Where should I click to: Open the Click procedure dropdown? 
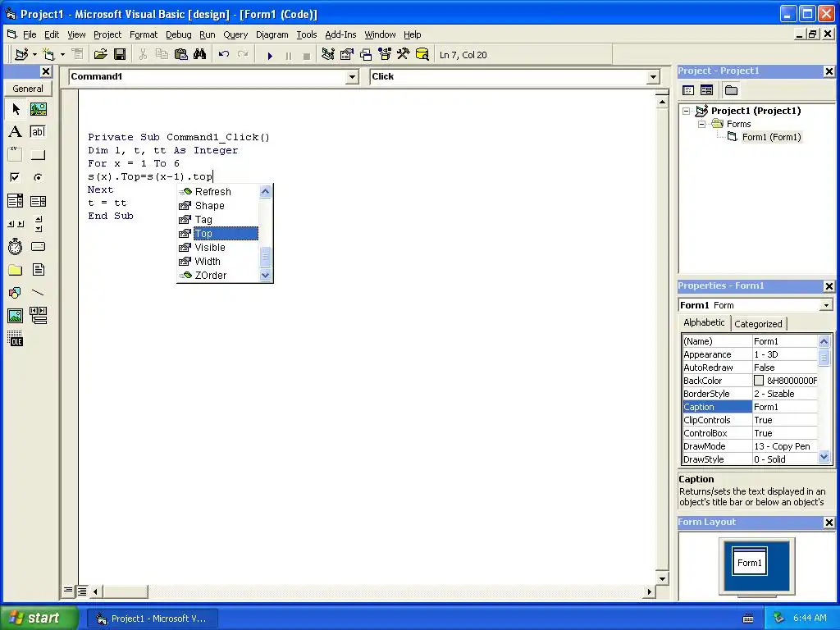[653, 77]
